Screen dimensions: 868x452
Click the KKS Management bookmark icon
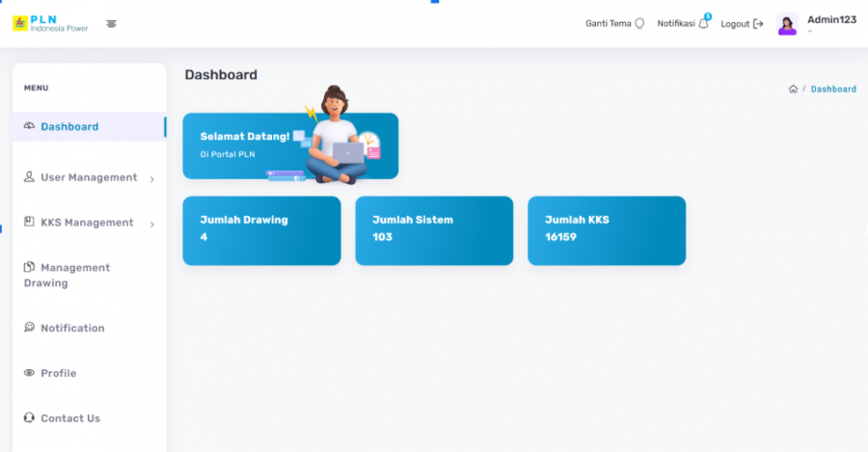(29, 222)
